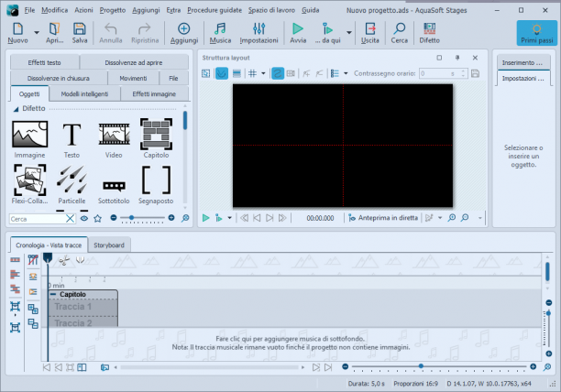Viewport: 561px width, 392px height.
Task: Open the Procedure guidate menu
Action: (214, 10)
